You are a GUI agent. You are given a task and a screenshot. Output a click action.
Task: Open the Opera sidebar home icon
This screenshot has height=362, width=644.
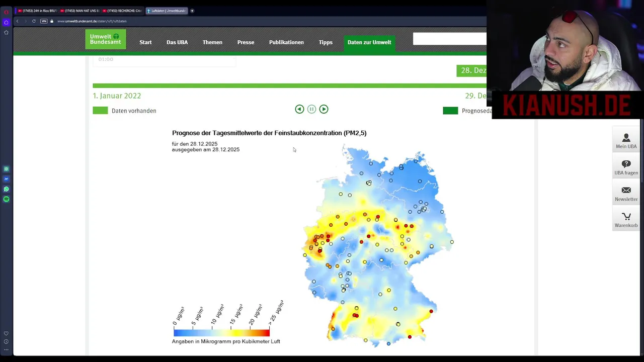point(6,22)
